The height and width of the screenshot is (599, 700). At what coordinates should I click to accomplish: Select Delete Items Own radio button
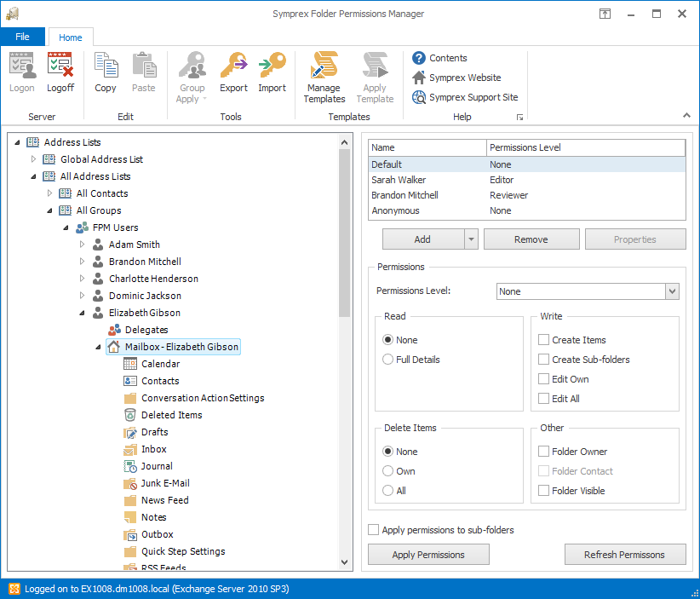point(388,471)
